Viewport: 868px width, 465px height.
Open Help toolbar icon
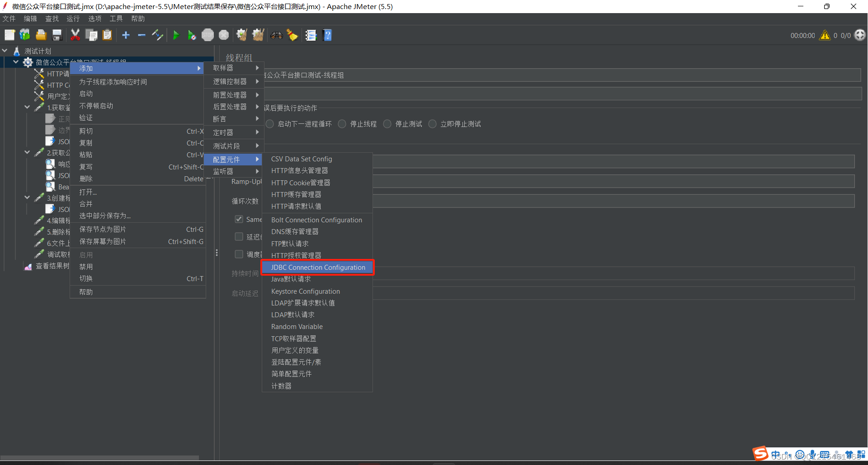coord(328,35)
